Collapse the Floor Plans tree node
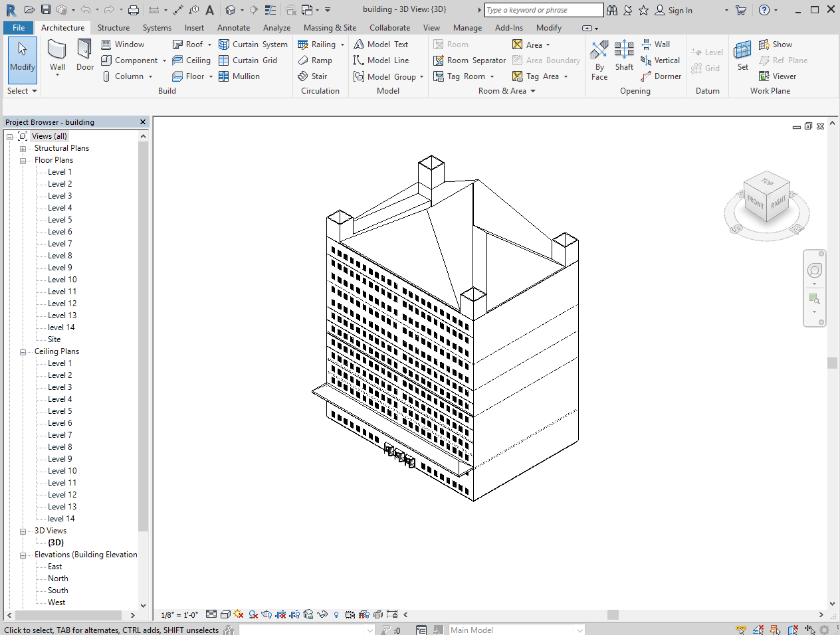The image size is (840, 635). 23,161
